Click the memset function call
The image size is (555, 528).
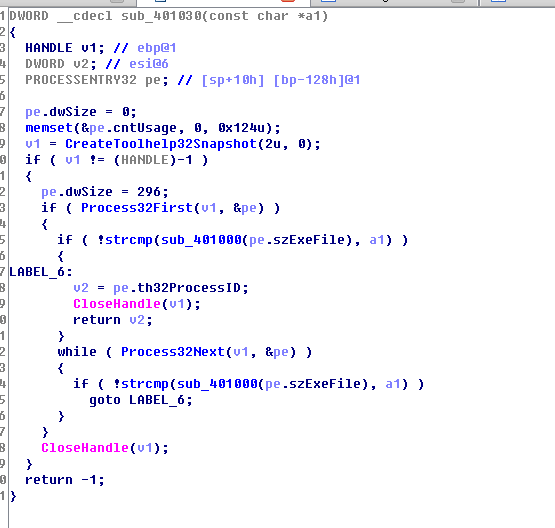pyautogui.click(x=49, y=128)
